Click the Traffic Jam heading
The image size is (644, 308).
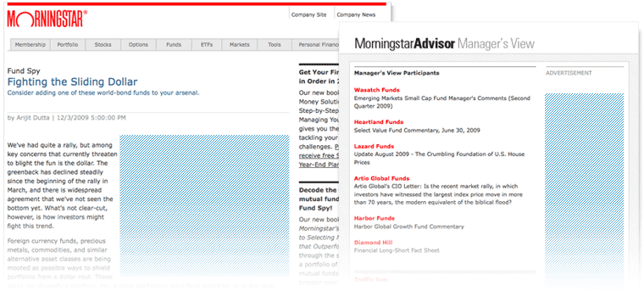(x=370, y=280)
